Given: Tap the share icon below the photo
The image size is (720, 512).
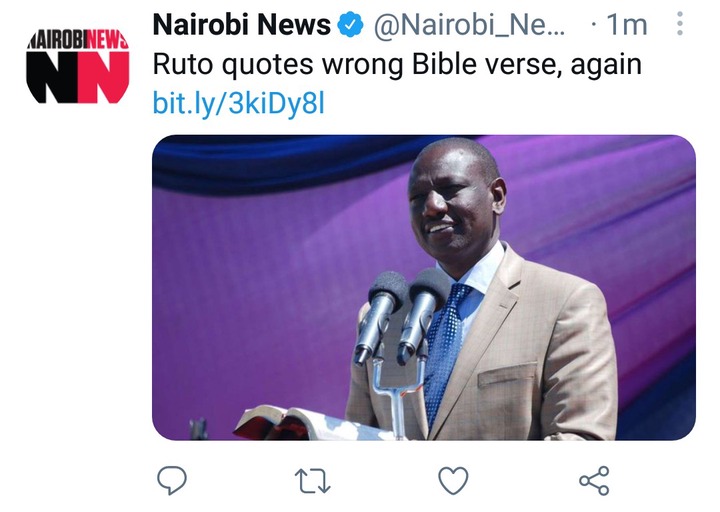Looking at the screenshot, I should (594, 480).
